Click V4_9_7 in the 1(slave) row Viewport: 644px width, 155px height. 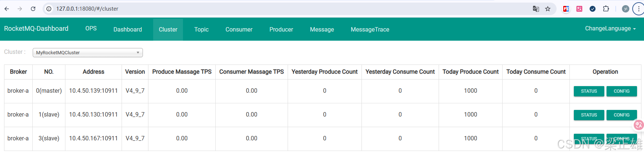coord(135,114)
